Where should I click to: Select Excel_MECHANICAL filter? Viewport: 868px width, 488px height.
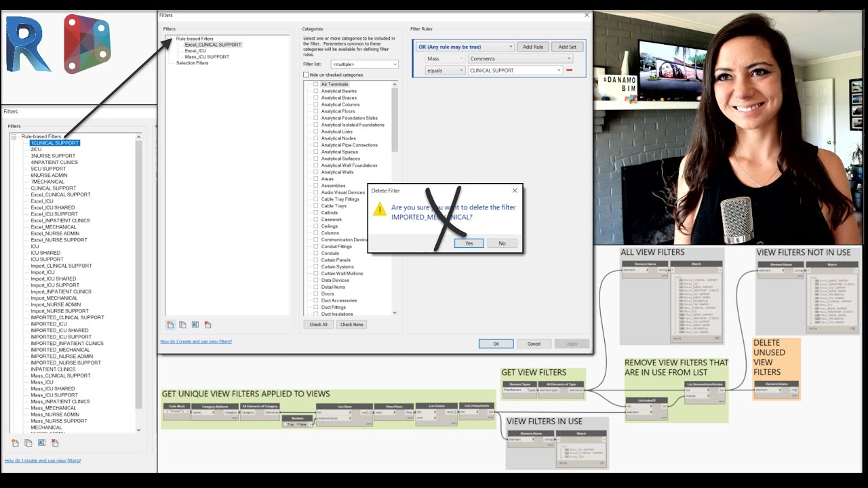54,227
